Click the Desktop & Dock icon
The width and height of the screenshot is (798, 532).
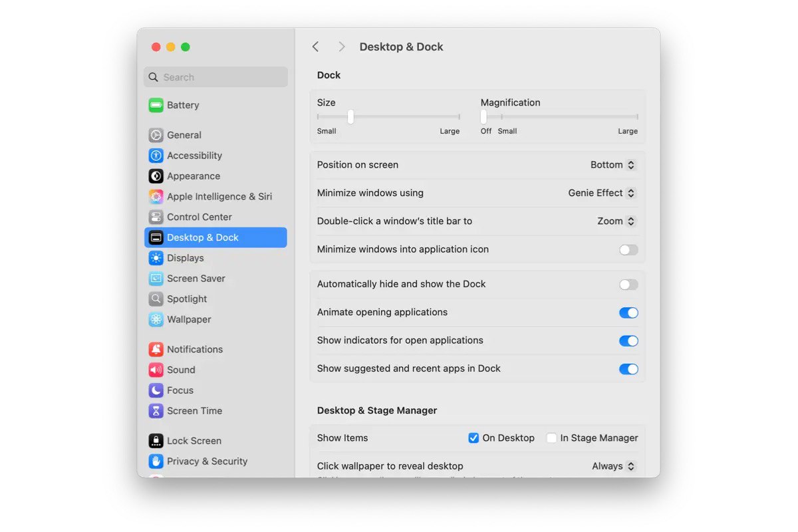click(x=156, y=237)
